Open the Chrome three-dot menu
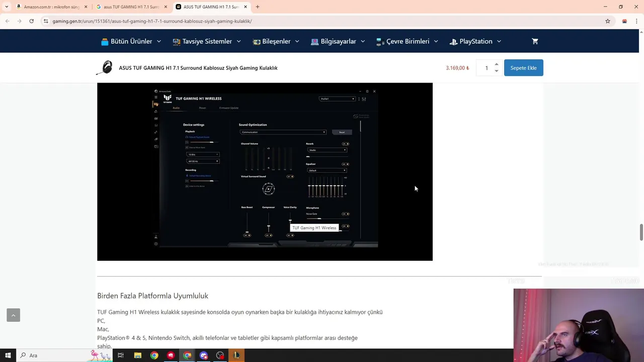 pos(637,21)
